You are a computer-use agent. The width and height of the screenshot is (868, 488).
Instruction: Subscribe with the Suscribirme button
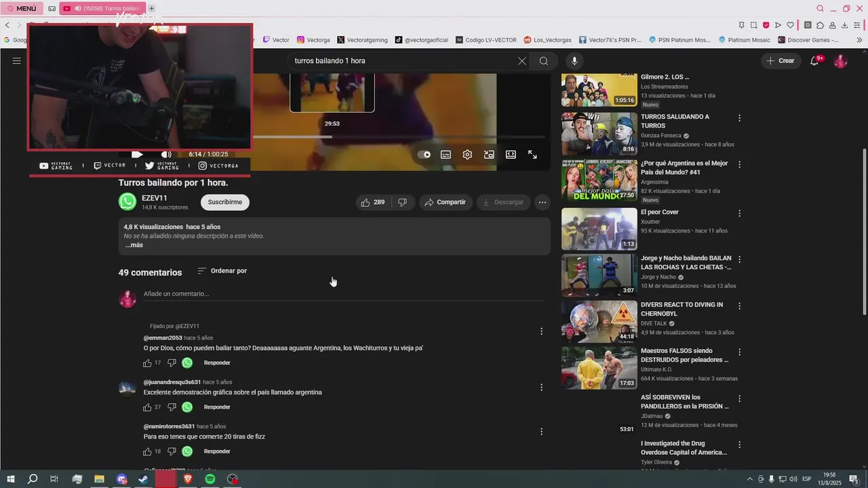pos(225,202)
